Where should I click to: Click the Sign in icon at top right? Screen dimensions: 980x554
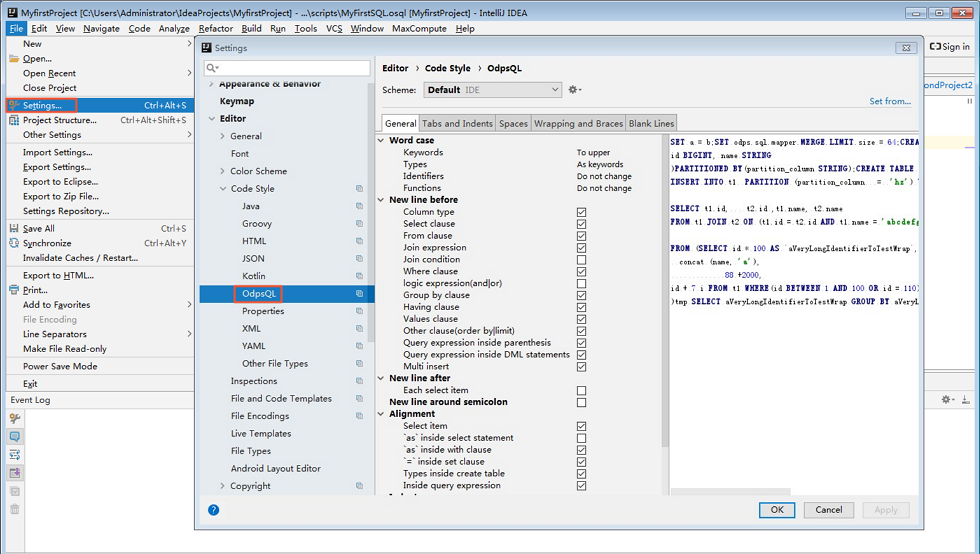click(935, 46)
